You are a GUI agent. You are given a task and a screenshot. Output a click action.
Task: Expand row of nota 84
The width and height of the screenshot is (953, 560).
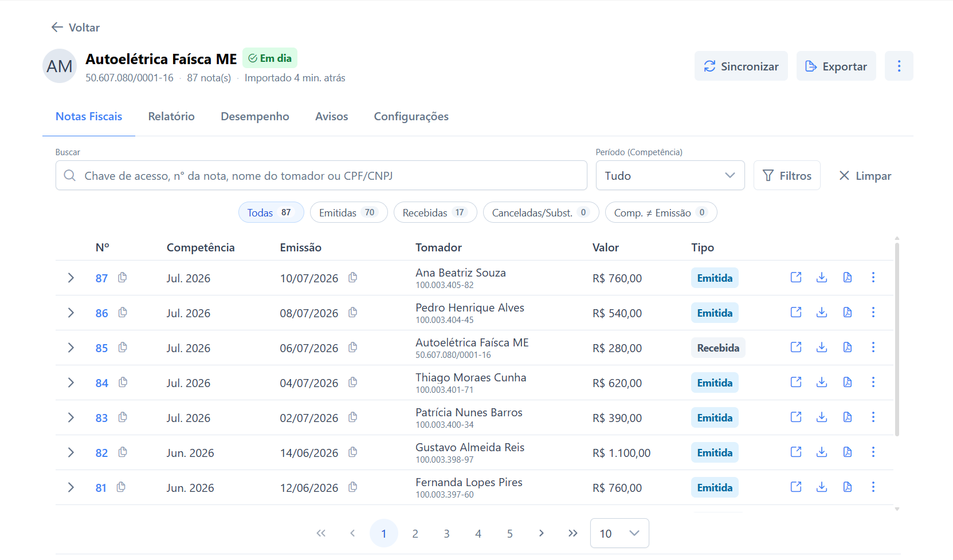point(71,382)
